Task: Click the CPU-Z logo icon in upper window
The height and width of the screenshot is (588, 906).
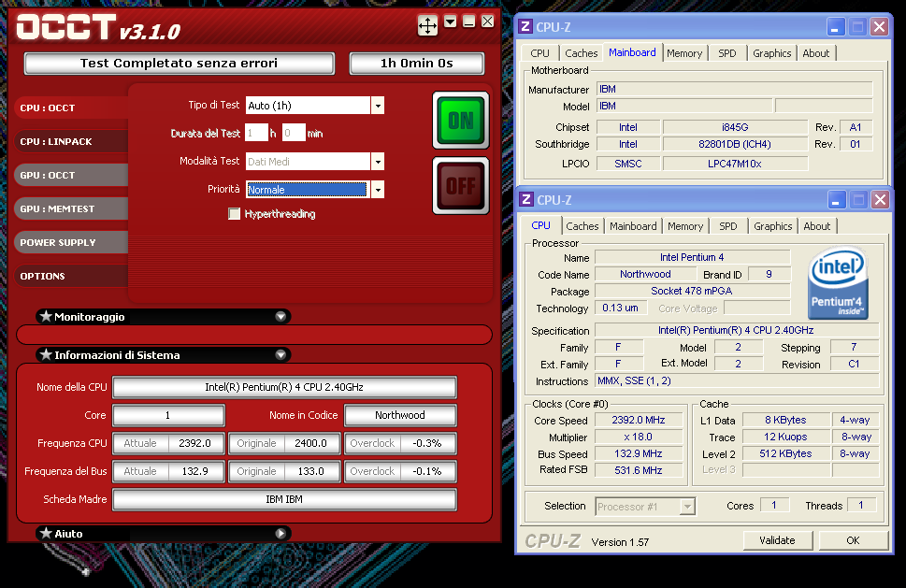Action: point(525,26)
